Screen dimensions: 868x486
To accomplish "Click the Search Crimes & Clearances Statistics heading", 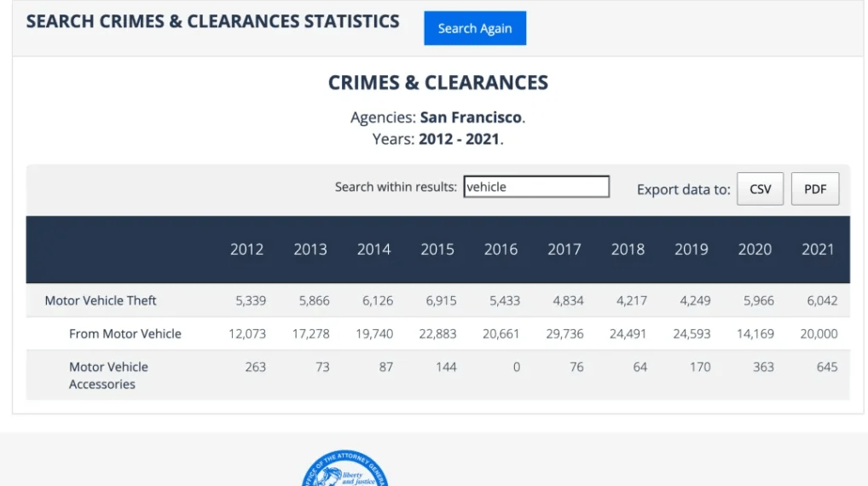I will 212,21.
